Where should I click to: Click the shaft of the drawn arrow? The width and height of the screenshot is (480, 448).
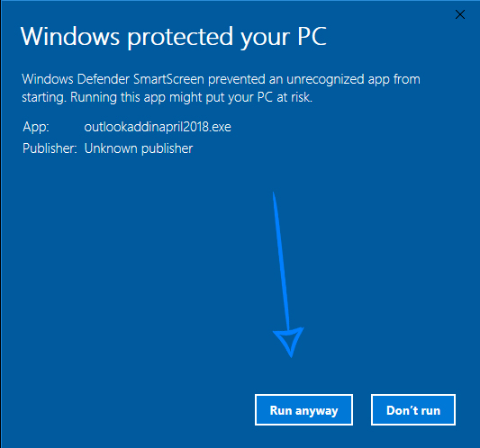click(x=281, y=261)
